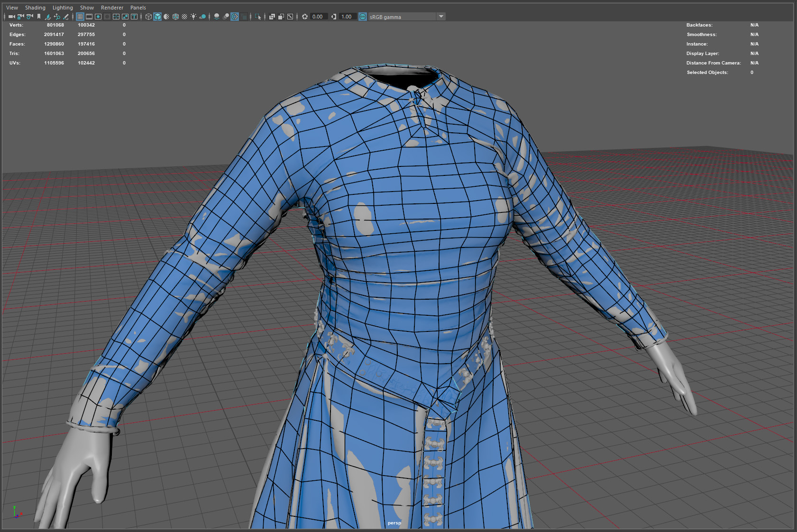Click the Verts count 801068

55,25
